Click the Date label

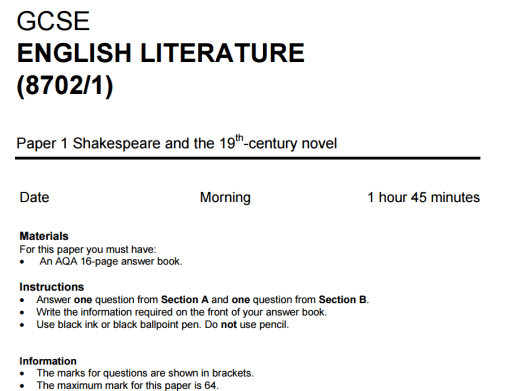coord(34,197)
